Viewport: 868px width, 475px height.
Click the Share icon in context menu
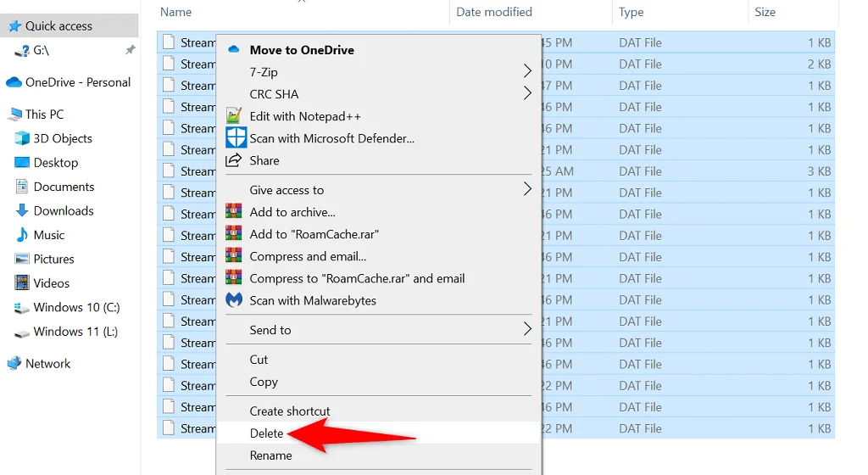click(234, 160)
